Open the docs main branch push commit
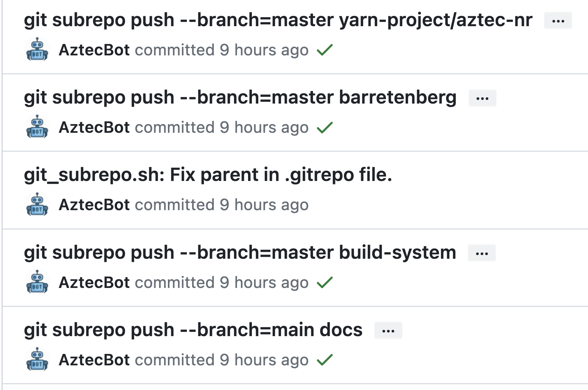 point(193,330)
